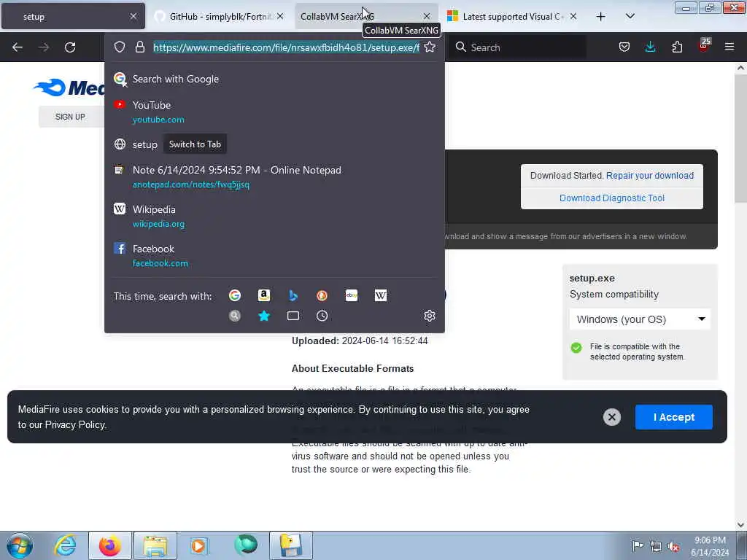Image resolution: width=747 pixels, height=560 pixels.
Task: Open the extensions puzzle icon
Action: (x=677, y=47)
